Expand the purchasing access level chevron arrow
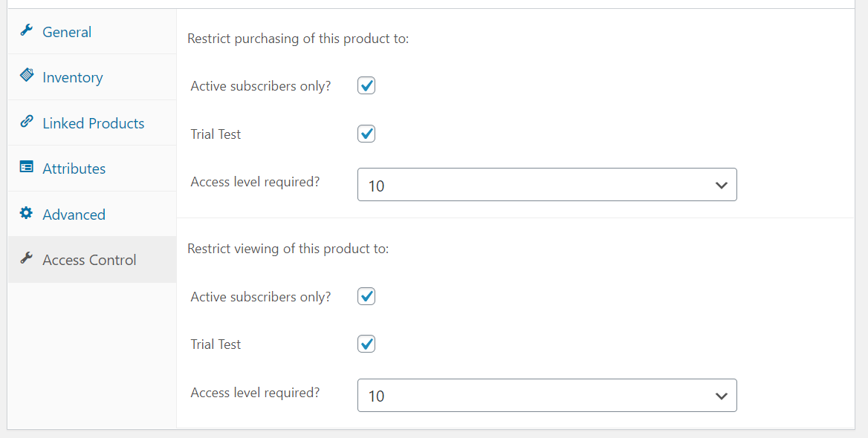The height and width of the screenshot is (438, 868). 721,186
